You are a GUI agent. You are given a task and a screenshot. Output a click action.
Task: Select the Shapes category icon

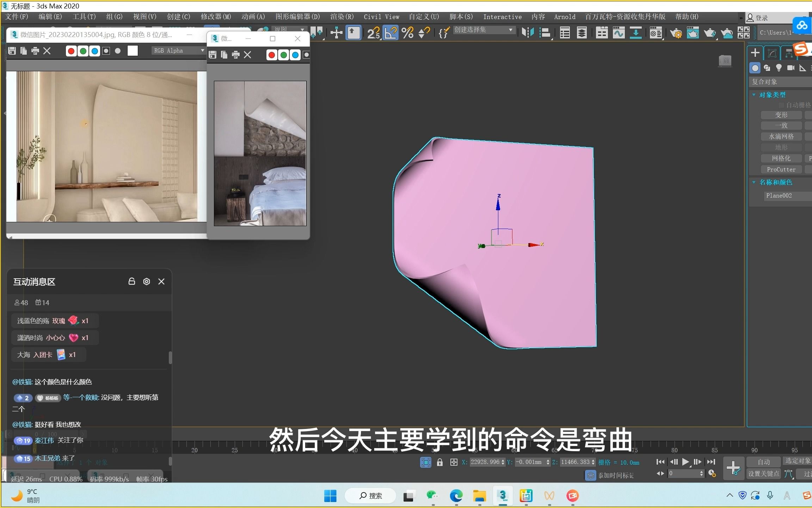pyautogui.click(x=767, y=68)
